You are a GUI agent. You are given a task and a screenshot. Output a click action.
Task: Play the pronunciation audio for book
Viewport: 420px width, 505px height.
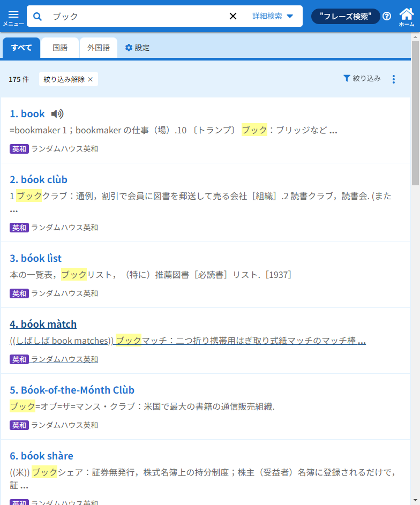(57, 114)
